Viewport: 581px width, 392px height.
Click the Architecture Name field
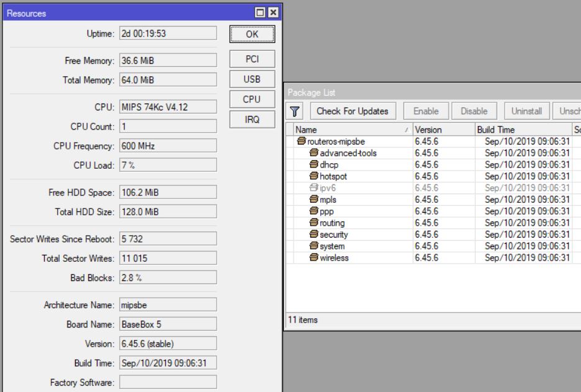click(x=168, y=305)
